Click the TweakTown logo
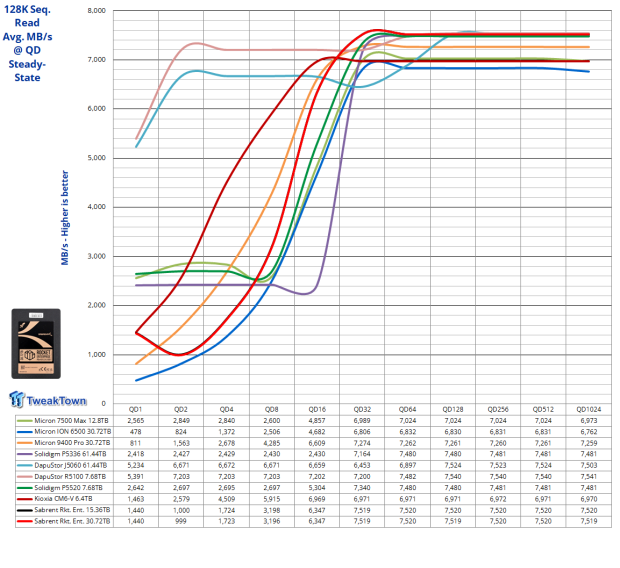 coord(47,399)
